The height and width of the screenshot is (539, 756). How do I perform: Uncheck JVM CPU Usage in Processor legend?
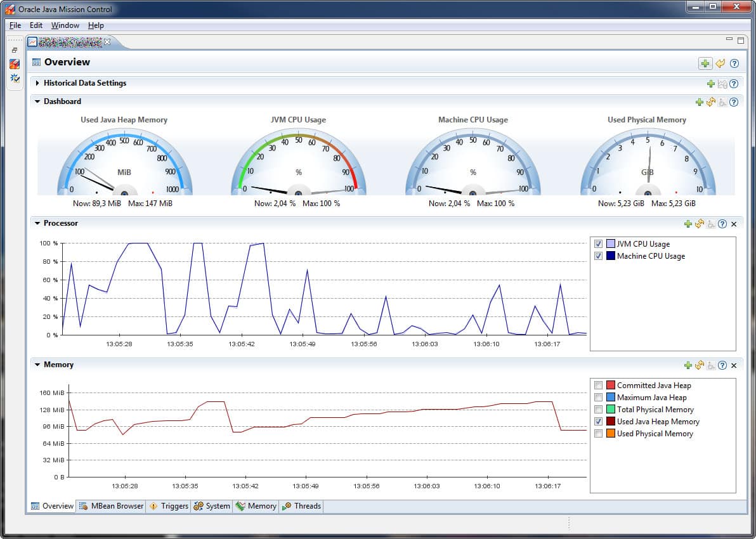[598, 244]
